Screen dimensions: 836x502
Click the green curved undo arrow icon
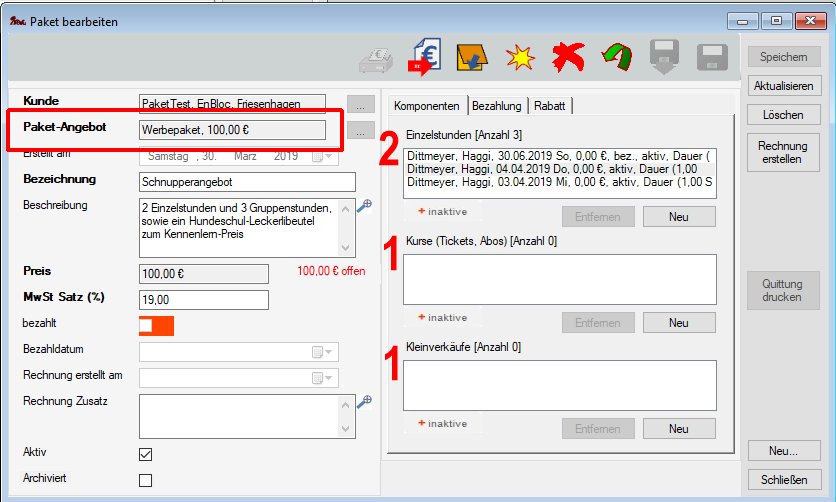(617, 58)
